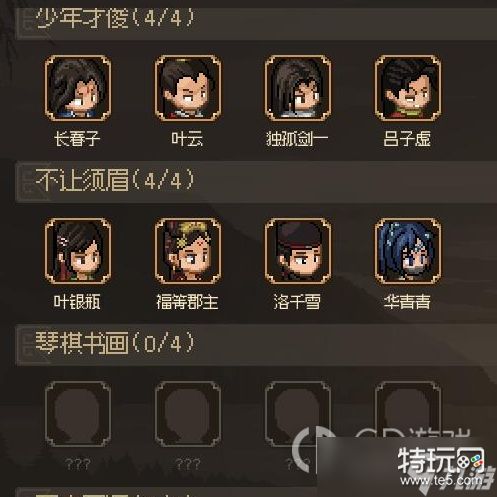Click the www.te5.com website link
The image size is (497, 497).
coord(442,480)
